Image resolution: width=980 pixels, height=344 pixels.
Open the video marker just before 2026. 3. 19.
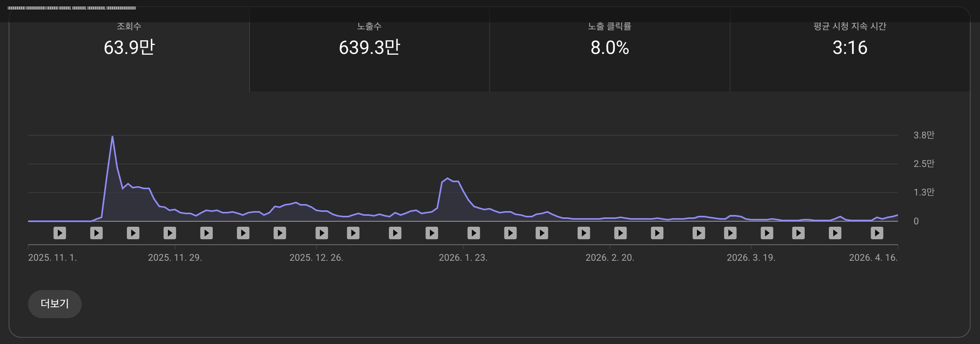click(x=730, y=233)
